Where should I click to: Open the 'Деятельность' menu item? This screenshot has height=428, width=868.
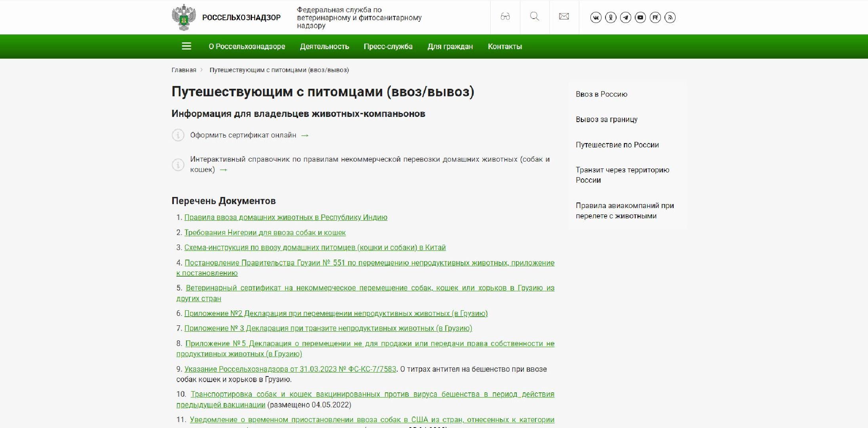pyautogui.click(x=324, y=46)
